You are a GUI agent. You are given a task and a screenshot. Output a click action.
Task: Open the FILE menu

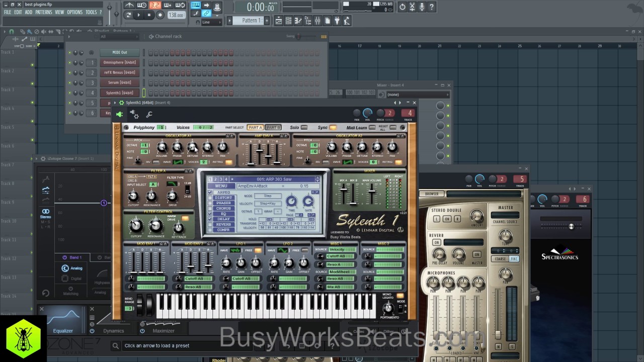pyautogui.click(x=8, y=12)
